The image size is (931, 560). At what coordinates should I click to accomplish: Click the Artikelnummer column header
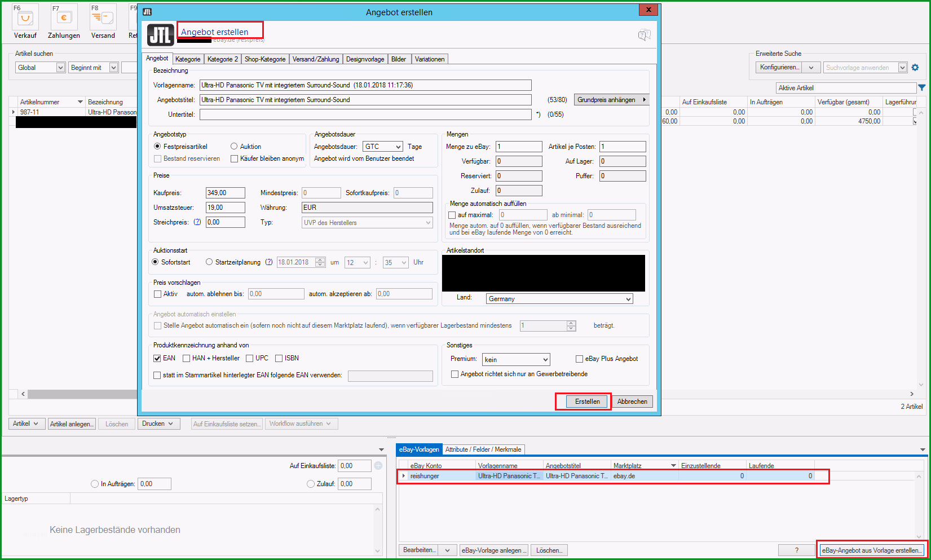[x=51, y=102]
